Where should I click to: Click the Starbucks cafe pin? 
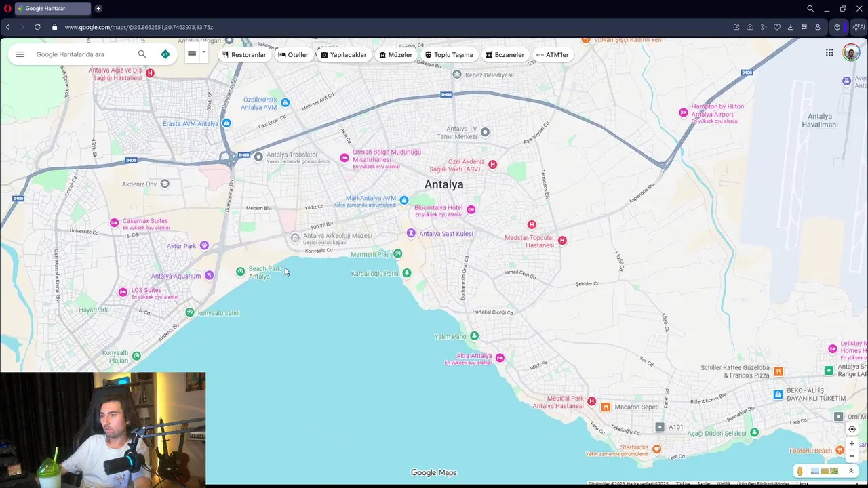(x=656, y=449)
